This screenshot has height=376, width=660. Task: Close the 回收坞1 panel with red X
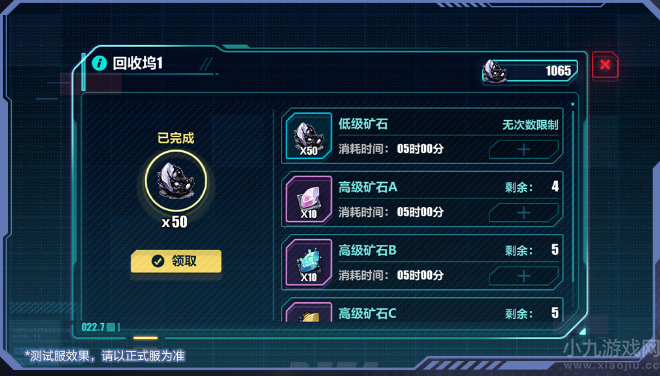coord(605,64)
